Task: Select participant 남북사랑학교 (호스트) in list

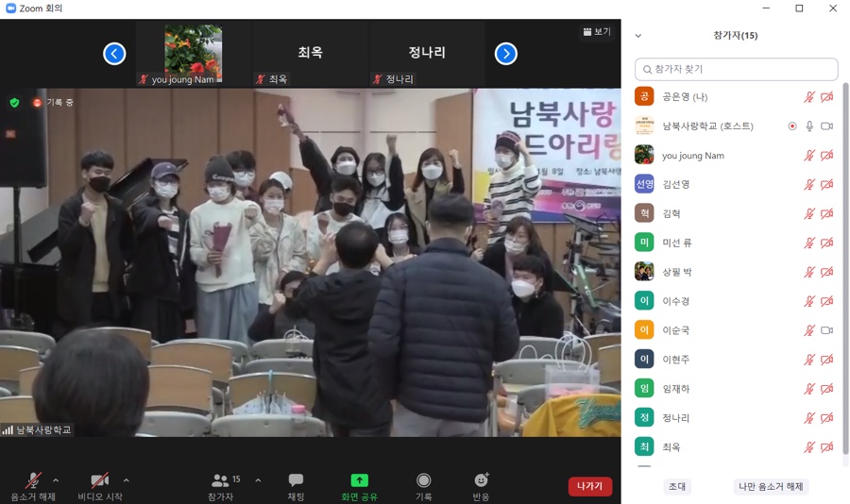Action: (x=736, y=126)
